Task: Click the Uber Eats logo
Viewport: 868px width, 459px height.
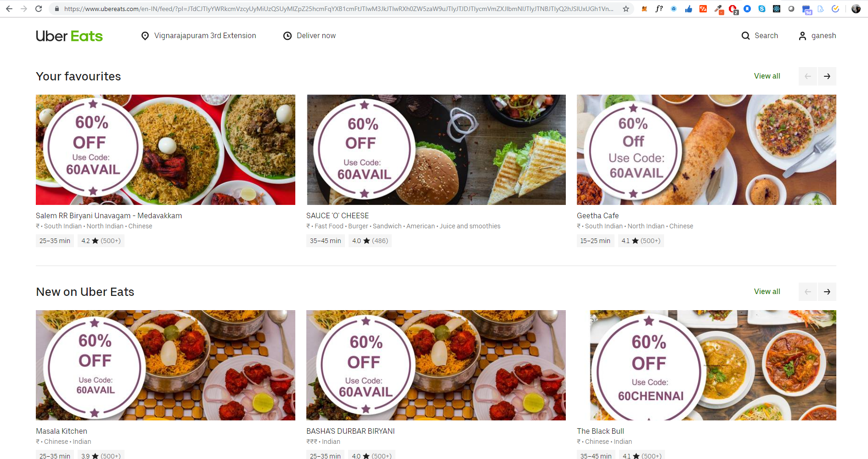Action: coord(69,36)
